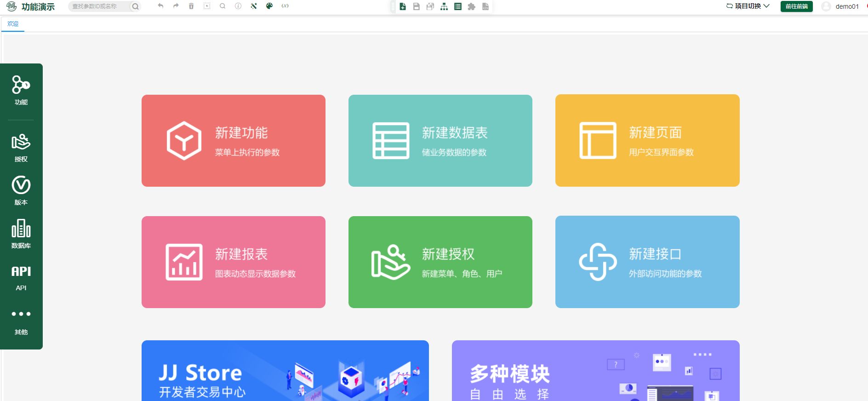Open 版本 in the left sidebar
This screenshot has width=868, height=401.
click(21, 190)
